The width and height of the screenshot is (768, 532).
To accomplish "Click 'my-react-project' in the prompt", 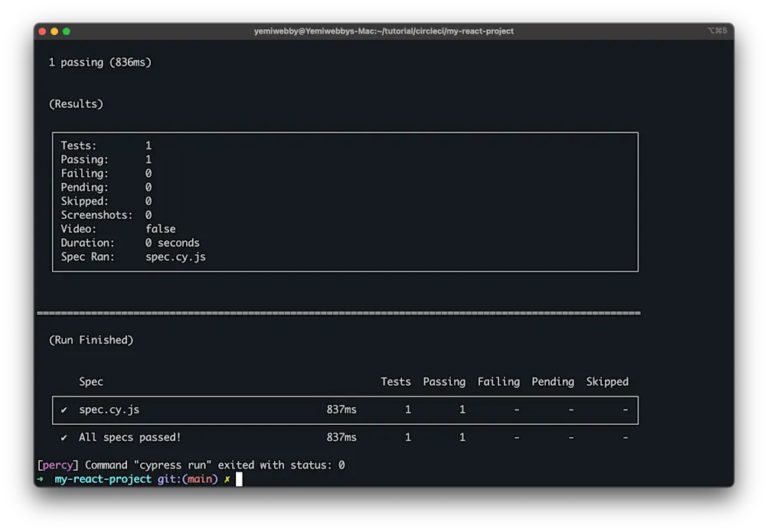I will click(103, 479).
